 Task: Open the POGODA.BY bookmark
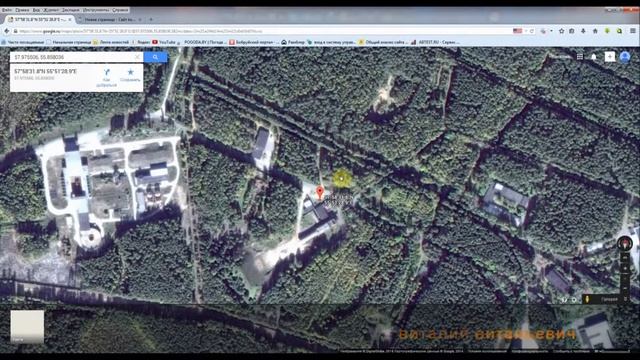point(202,42)
